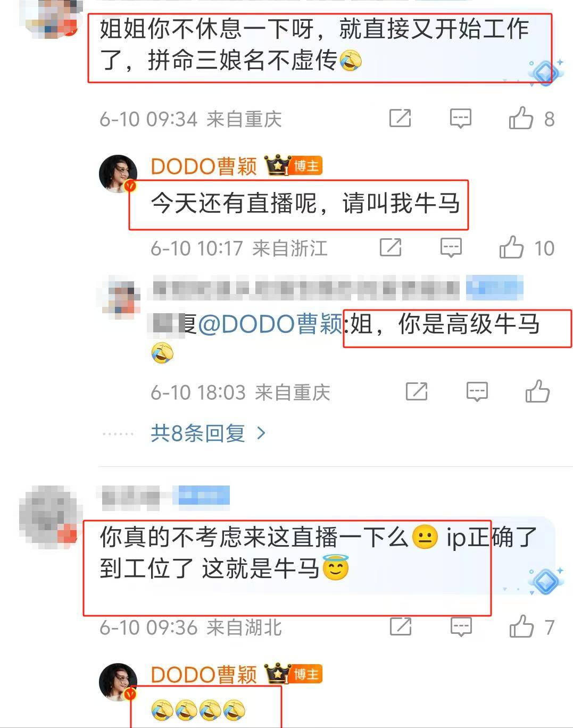
Task: Share DODO曹颖's 10:17 reply
Action: pyautogui.click(x=391, y=247)
